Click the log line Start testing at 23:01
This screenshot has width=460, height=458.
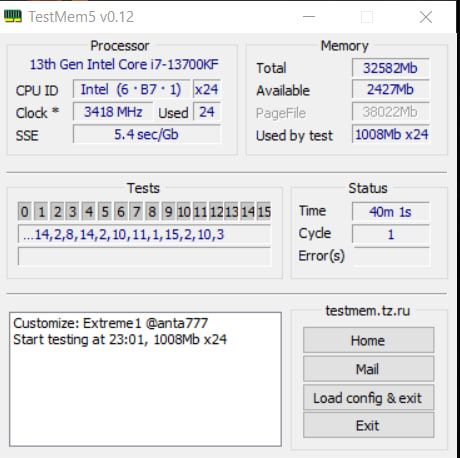pos(120,339)
